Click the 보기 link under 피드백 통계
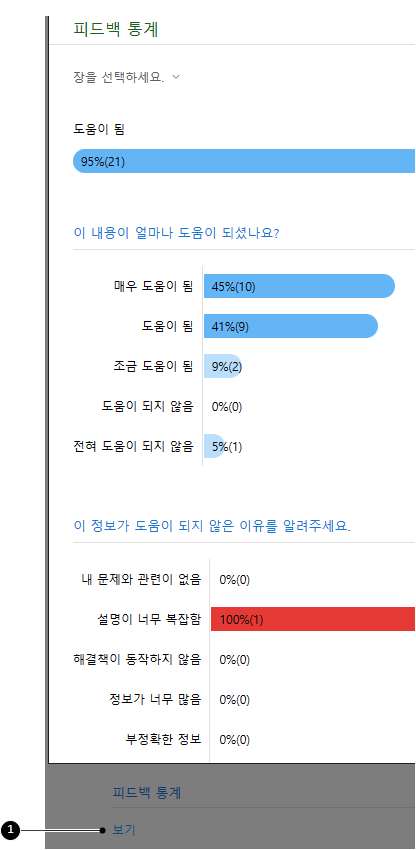416x850 pixels. (x=124, y=829)
